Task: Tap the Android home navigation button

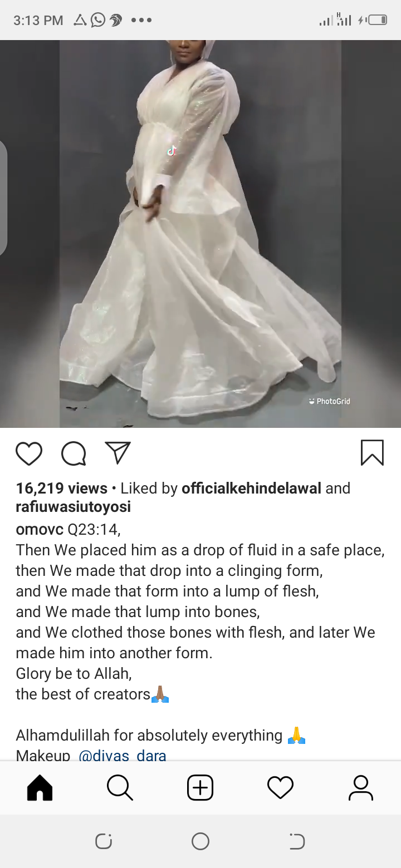Action: click(200, 841)
